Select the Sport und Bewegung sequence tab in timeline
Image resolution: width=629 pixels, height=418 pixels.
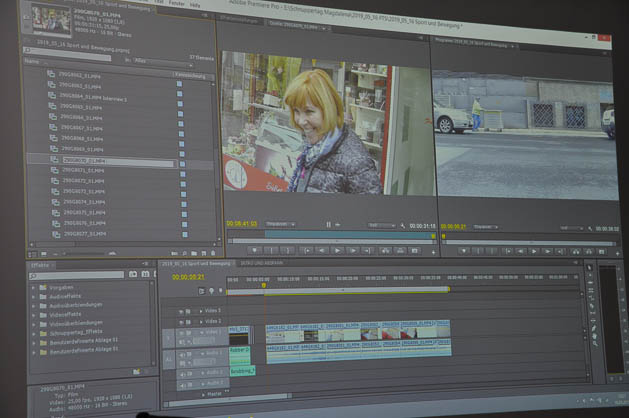pos(196,264)
